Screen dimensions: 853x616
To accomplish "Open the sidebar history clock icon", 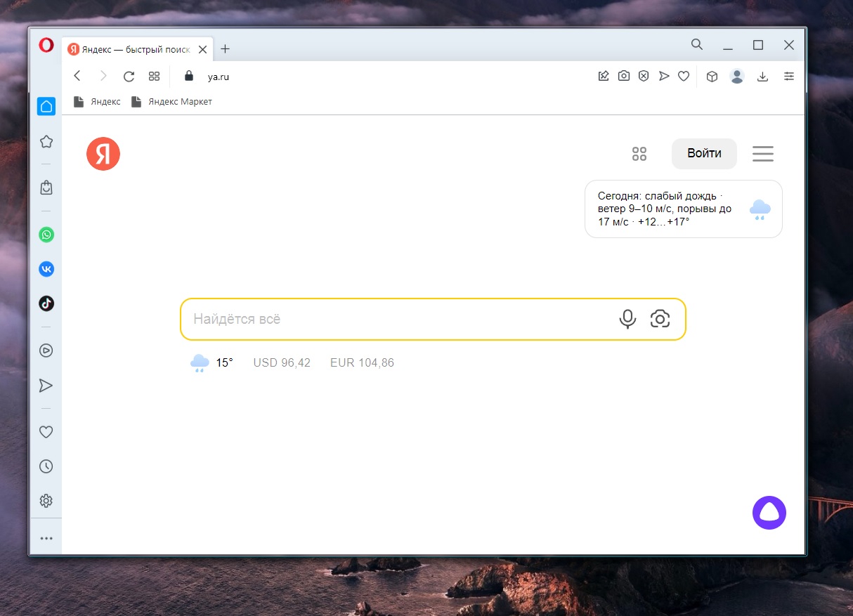I will 46,466.
